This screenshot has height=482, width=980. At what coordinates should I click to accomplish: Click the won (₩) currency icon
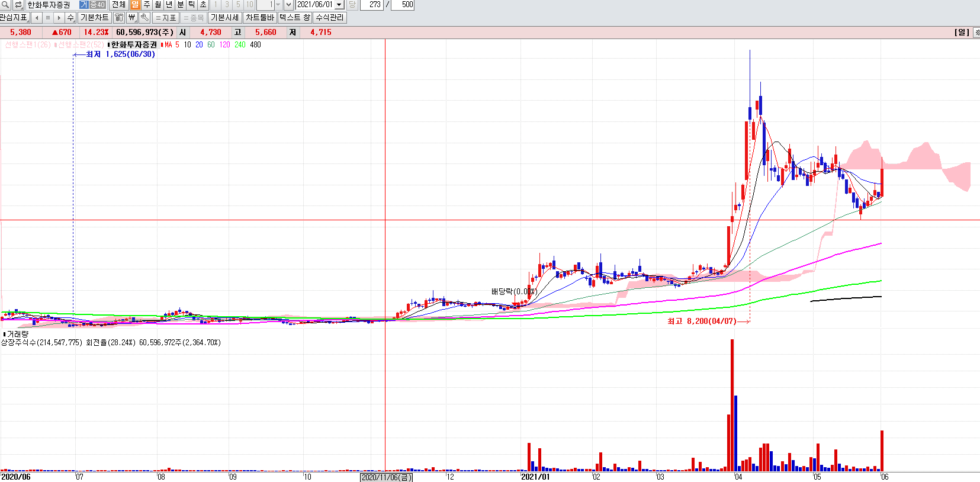[131, 18]
